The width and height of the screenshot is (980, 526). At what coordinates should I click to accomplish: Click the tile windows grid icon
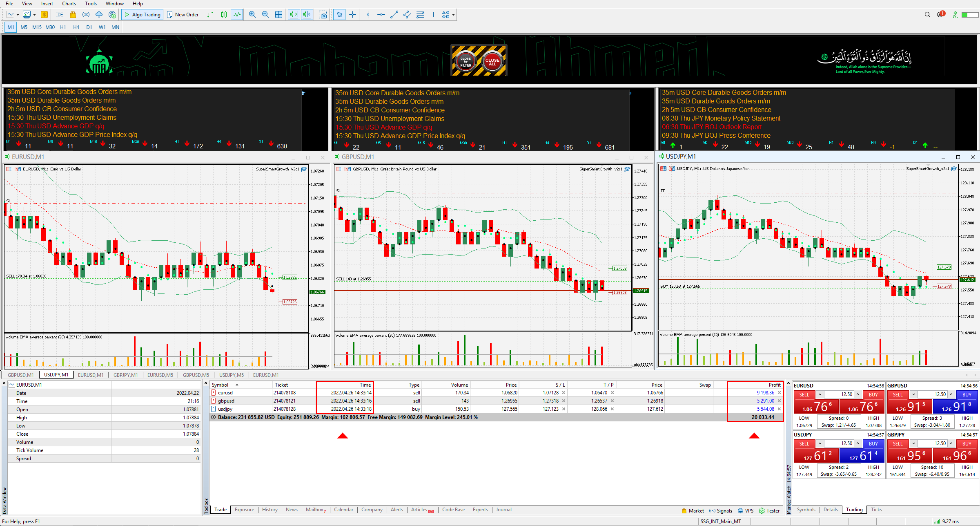278,15
